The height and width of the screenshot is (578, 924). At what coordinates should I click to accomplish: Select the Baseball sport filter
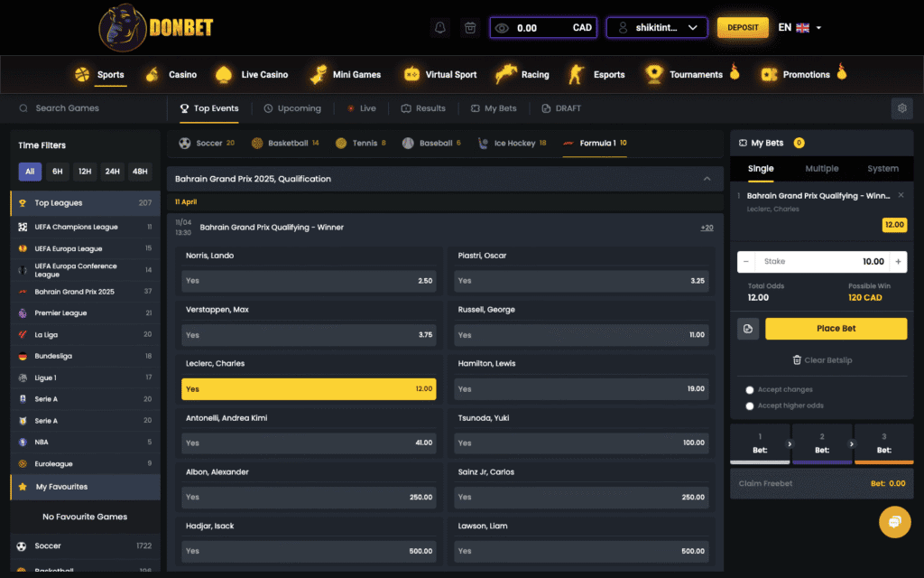tap(431, 144)
